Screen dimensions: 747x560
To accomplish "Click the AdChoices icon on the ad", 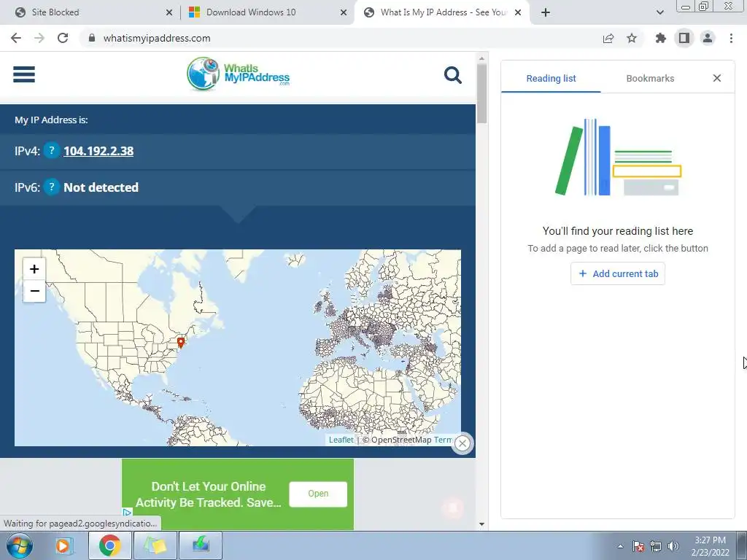I will click(127, 513).
